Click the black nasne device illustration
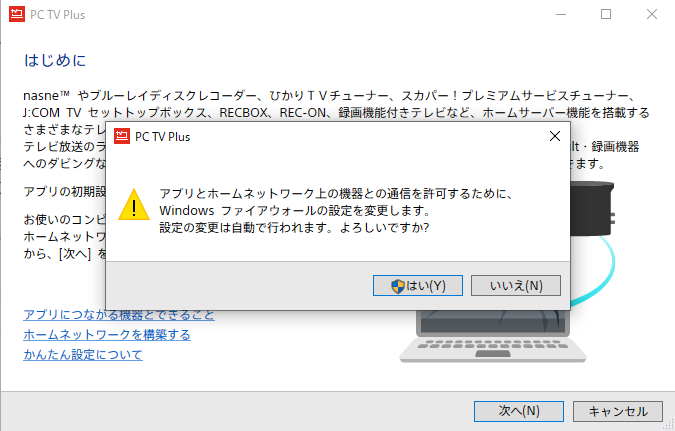 (x=592, y=208)
